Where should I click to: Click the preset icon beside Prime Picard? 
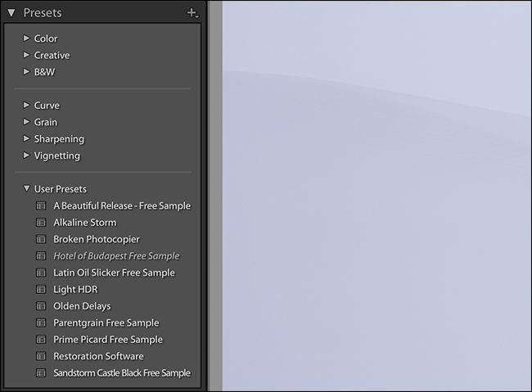tap(41, 340)
